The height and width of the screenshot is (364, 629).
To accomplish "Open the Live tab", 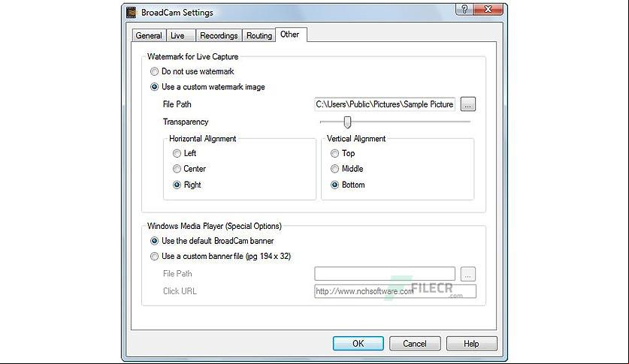I will click(x=180, y=35).
